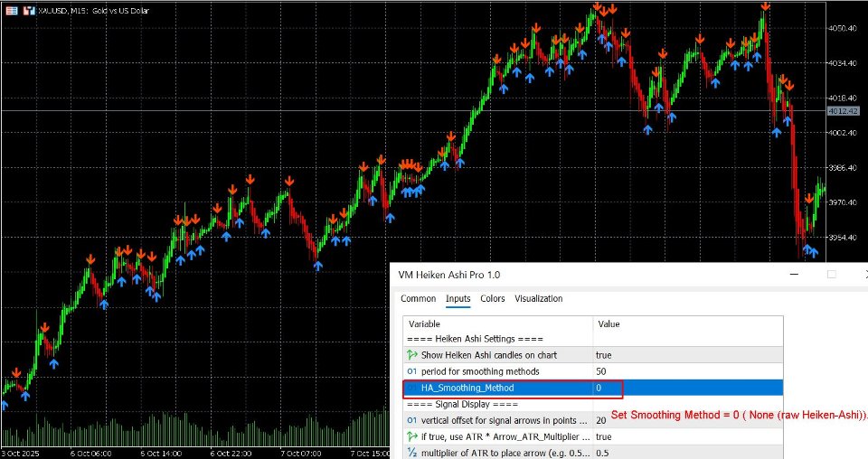Click the 7 Oct 07:00 time axis label
The image size is (868, 459).
301,454
